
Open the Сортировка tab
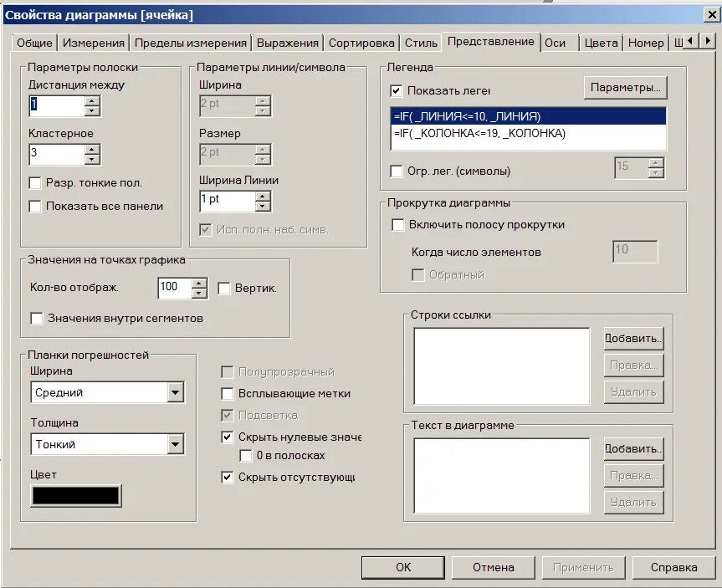[x=361, y=43]
